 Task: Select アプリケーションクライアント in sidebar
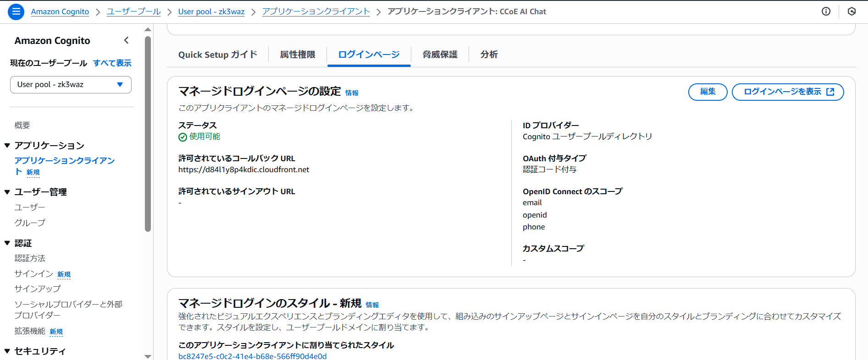(x=65, y=166)
